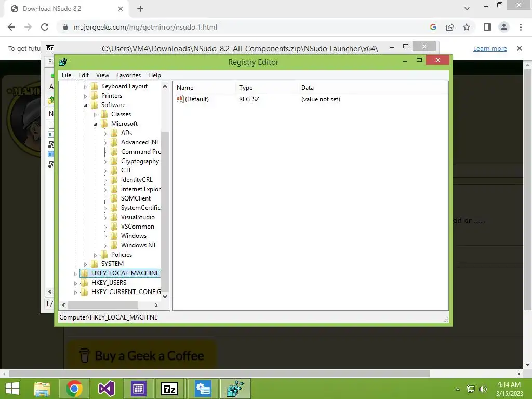The height and width of the screenshot is (399, 532).
Task: Click the Chrome address bar URL
Action: click(145, 27)
